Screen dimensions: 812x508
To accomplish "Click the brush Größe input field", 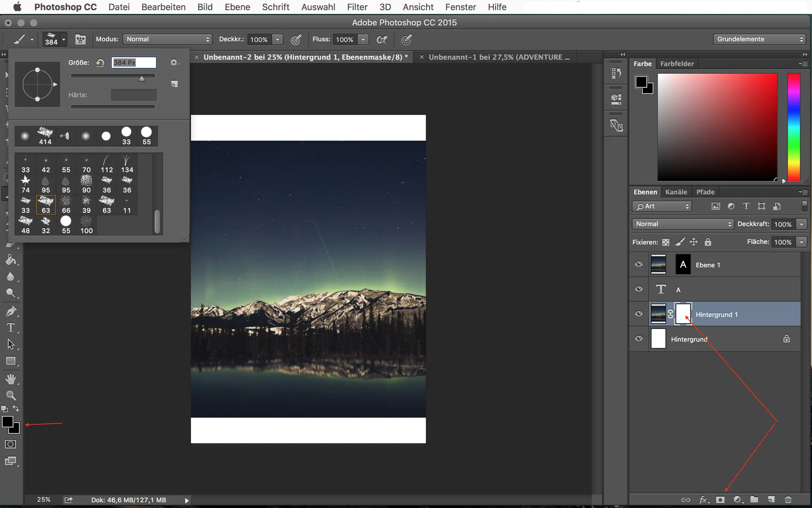I will [133, 62].
